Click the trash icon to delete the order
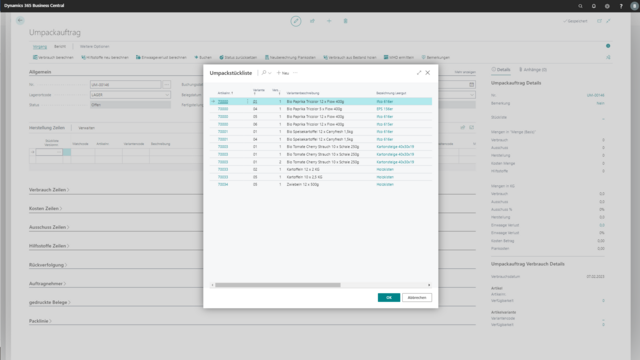The height and width of the screenshot is (360, 640). point(345,21)
